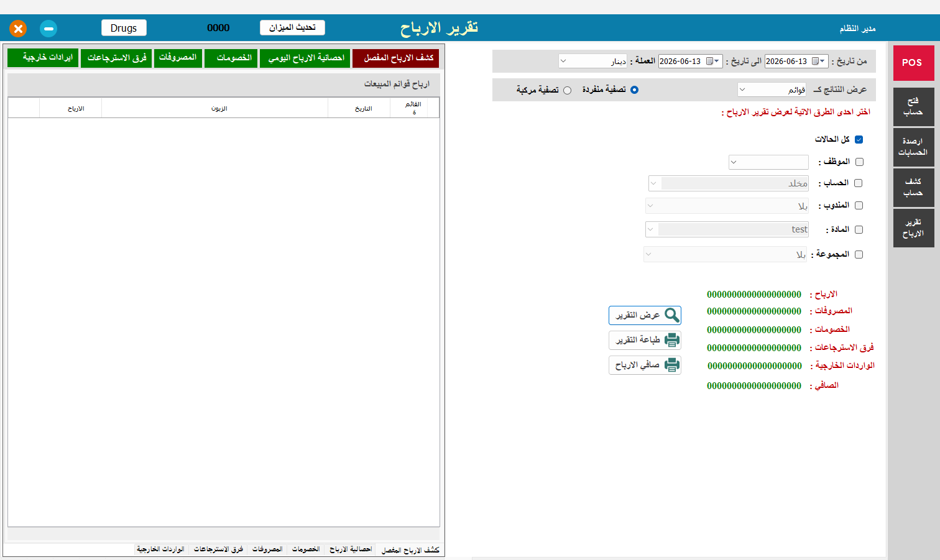Click the من تاريخ date field

tap(796, 61)
